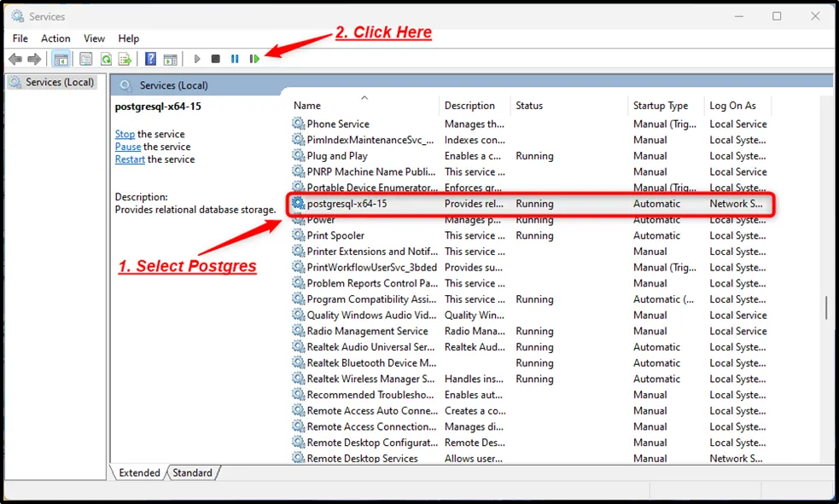Click the Properties toolbar icon
839x504 pixels.
click(85, 59)
